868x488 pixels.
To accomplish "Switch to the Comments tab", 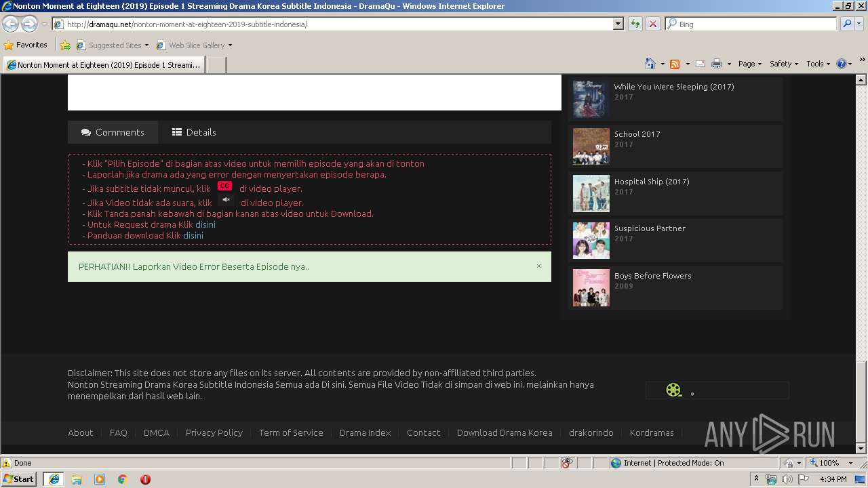I will click(x=113, y=132).
